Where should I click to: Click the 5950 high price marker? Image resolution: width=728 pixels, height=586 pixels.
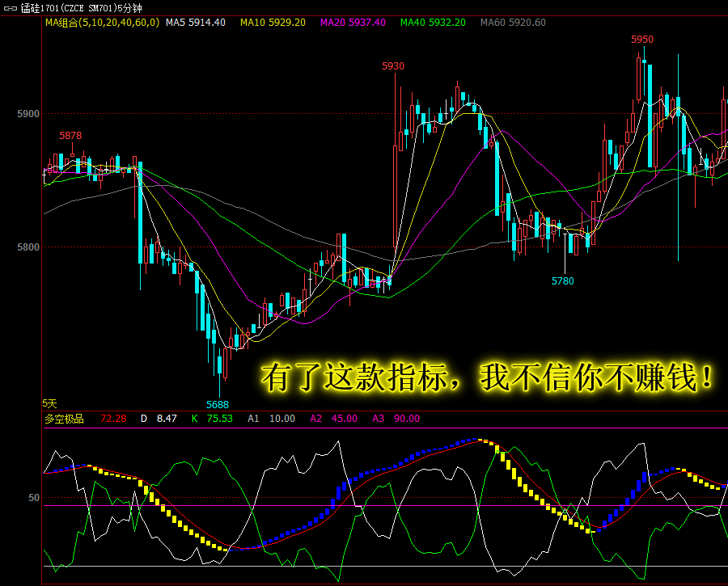(642, 40)
